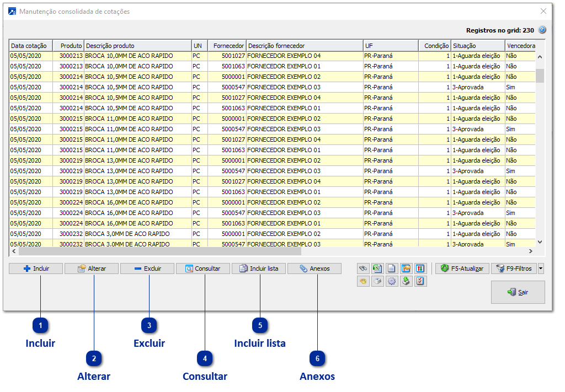Viewport: 565px width, 392px height.
Task: Click the gear settings icon
Action: [x=392, y=281]
